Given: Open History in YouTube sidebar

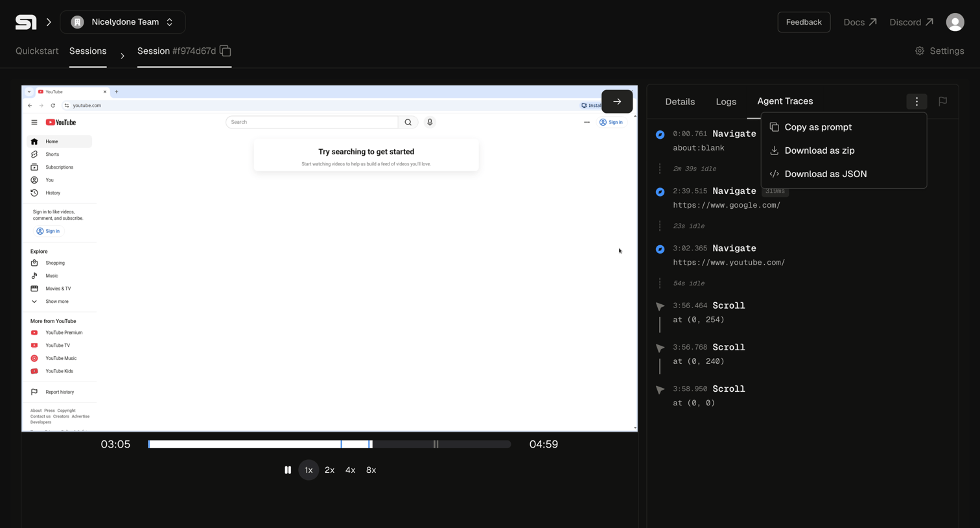Looking at the screenshot, I should pos(60,193).
